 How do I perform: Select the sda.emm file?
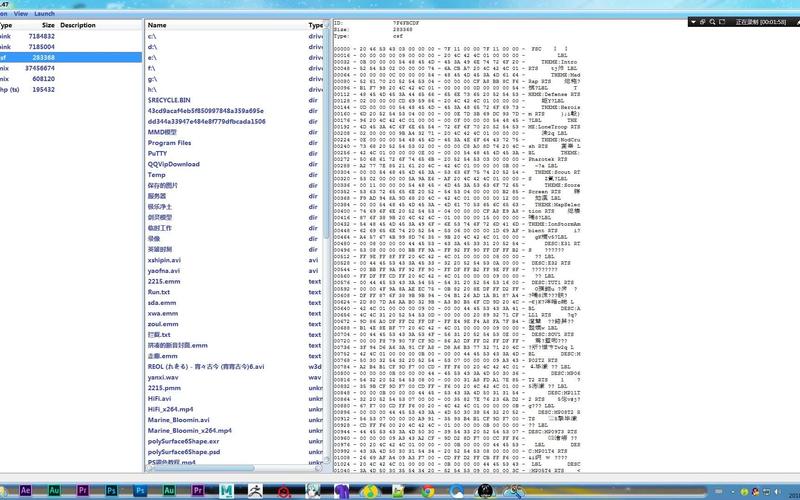pyautogui.click(x=162, y=303)
